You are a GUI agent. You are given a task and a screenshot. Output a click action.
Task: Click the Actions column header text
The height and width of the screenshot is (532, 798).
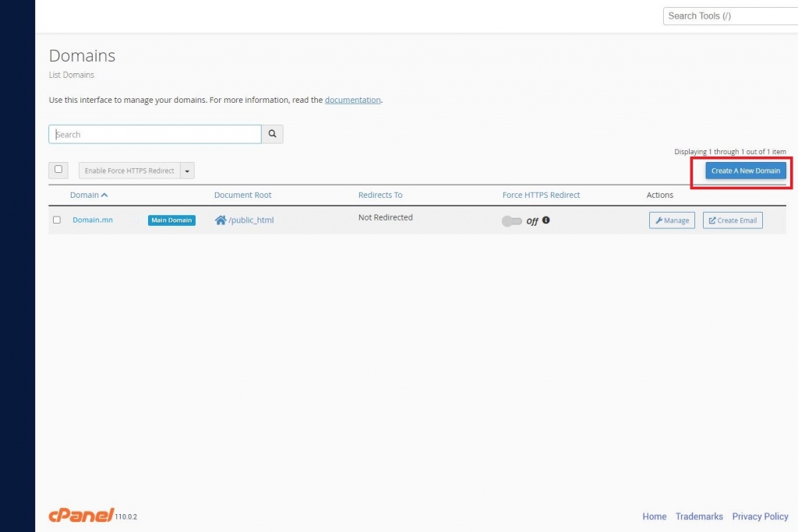click(x=659, y=195)
